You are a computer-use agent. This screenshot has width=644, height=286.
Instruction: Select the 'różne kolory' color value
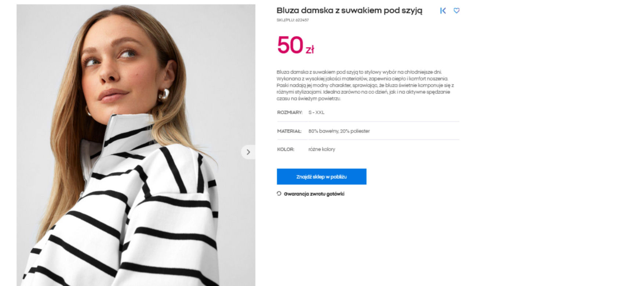pos(321,150)
